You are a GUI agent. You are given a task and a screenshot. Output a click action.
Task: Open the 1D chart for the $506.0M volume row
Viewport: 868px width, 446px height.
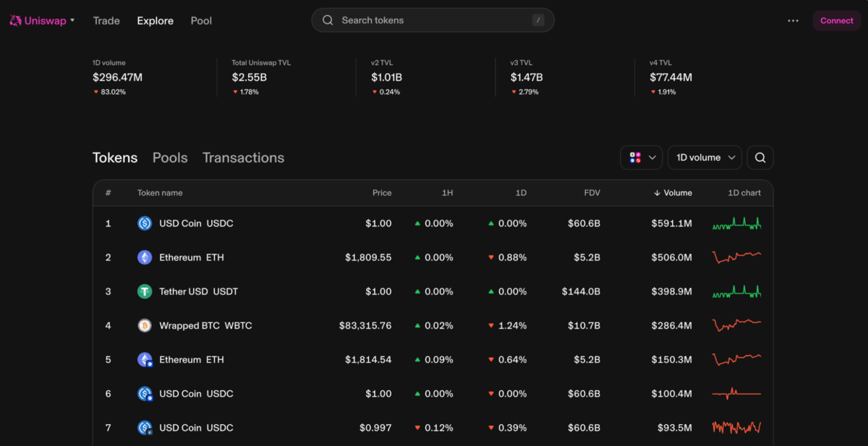(736, 257)
